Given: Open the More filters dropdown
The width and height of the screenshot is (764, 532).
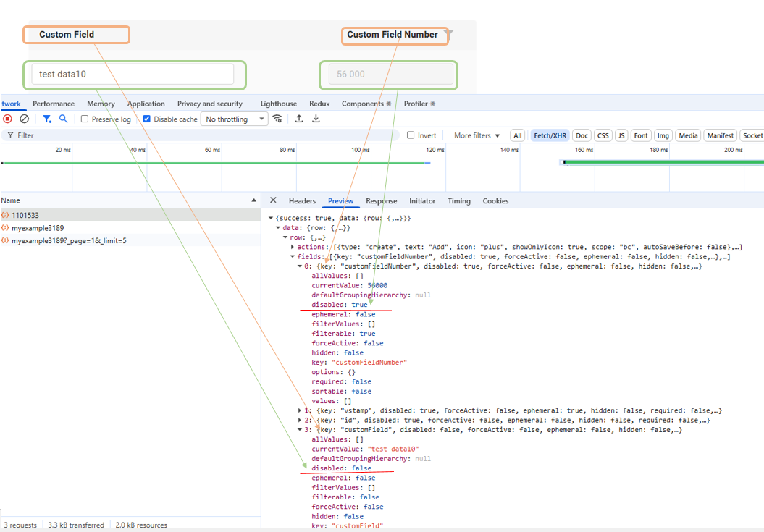Looking at the screenshot, I should pyautogui.click(x=477, y=135).
